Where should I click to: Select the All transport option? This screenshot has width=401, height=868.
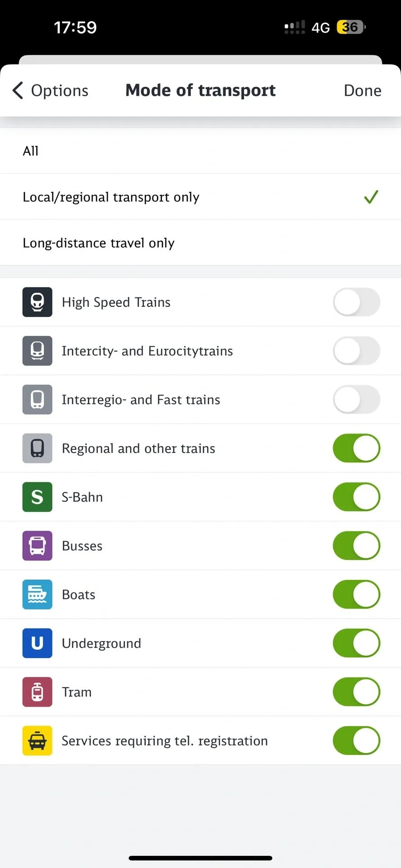(x=200, y=151)
